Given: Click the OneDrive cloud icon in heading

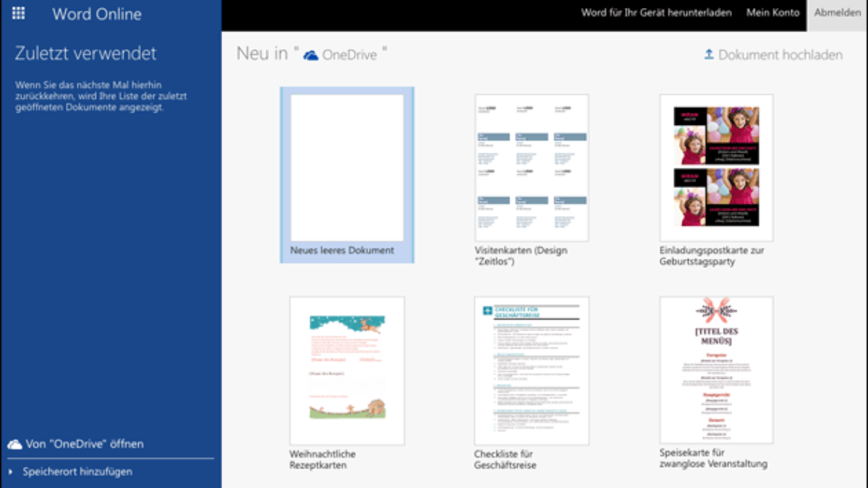Looking at the screenshot, I should pyautogui.click(x=311, y=55).
